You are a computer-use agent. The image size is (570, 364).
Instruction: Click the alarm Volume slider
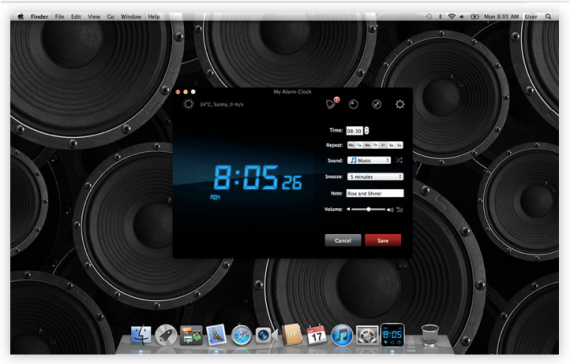[368, 209]
